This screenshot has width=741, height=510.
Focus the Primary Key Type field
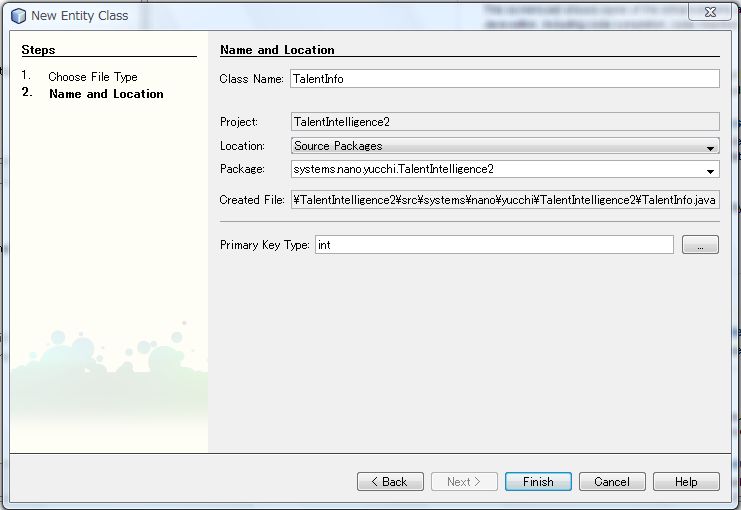pos(493,245)
